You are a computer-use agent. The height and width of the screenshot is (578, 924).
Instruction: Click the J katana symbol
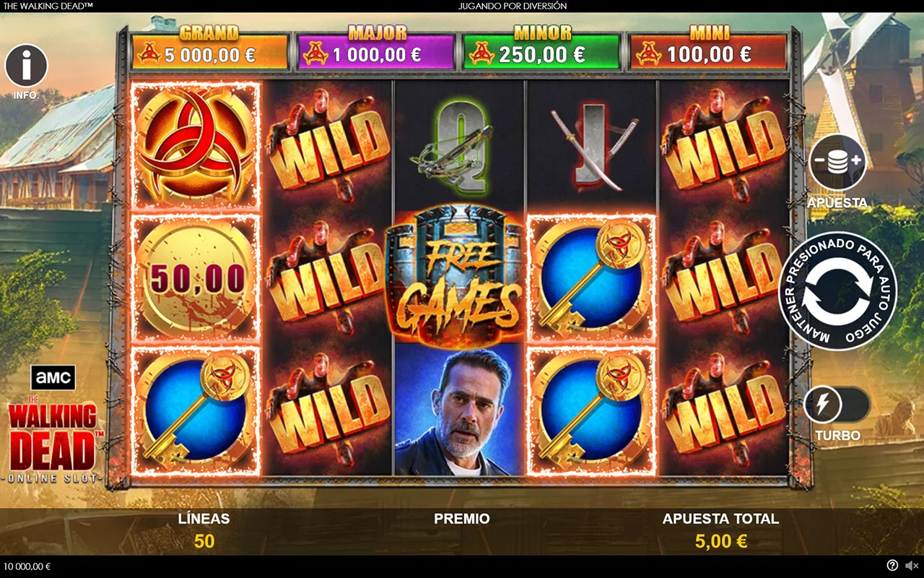pos(592,147)
